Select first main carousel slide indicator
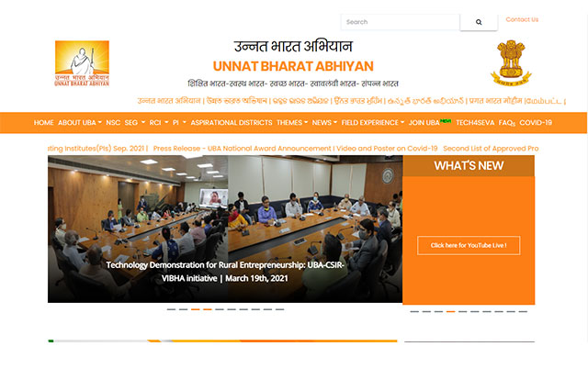The width and height of the screenshot is (588, 391). (171, 309)
